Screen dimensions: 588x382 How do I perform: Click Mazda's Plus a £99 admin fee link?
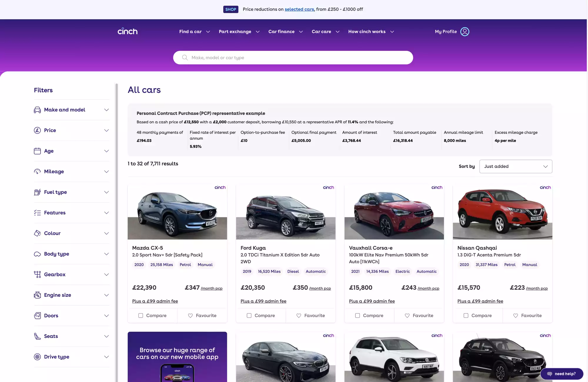tap(155, 301)
